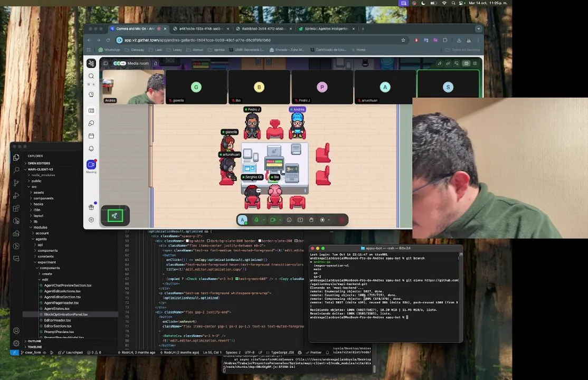
Task: Expand the TIMELINE section
Action: 35,347
